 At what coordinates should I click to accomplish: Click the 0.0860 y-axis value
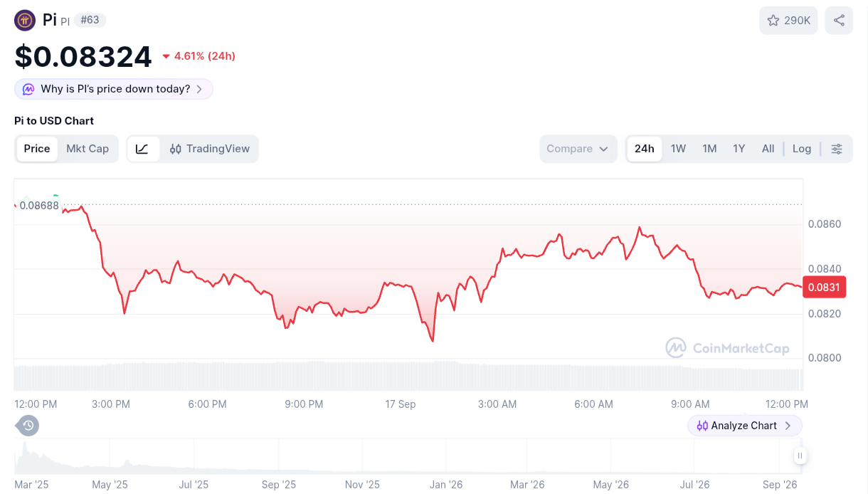[825, 224]
